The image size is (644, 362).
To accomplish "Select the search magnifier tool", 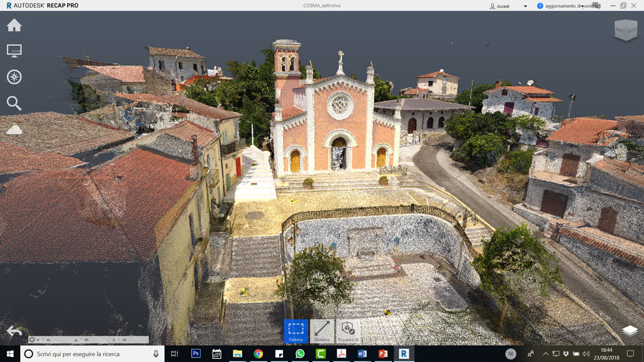I will pos(13,102).
